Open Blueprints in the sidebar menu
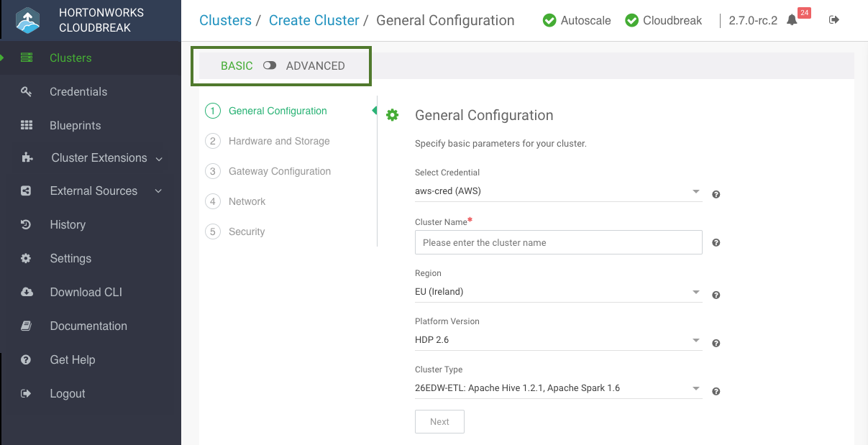Screen dimensions: 868x445 [76, 125]
